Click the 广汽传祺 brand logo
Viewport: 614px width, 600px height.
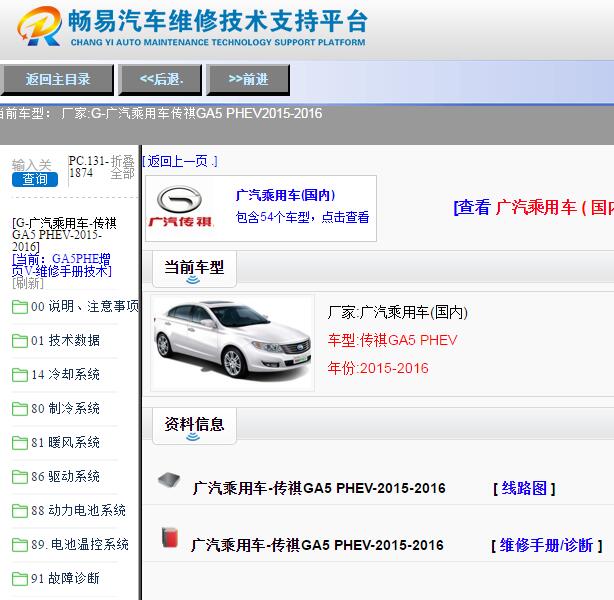tap(180, 207)
